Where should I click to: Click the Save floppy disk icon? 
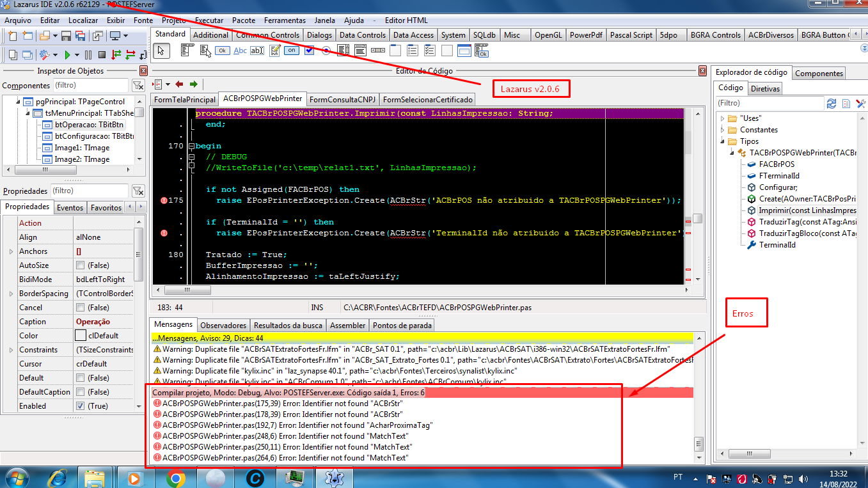pos(66,36)
